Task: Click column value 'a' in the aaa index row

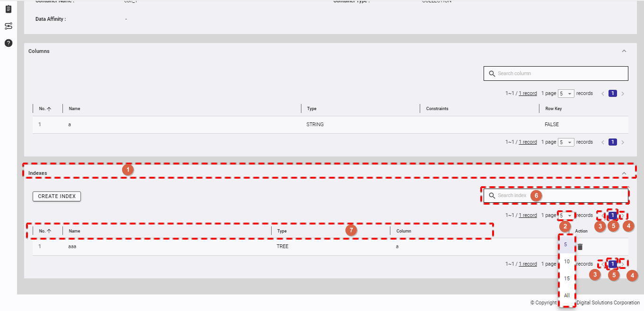Action: pos(398,247)
